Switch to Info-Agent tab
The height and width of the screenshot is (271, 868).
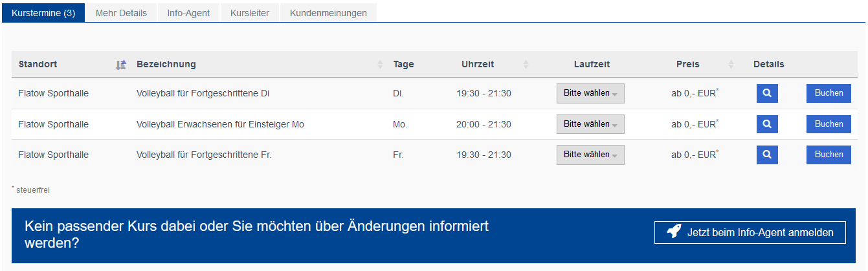click(188, 13)
